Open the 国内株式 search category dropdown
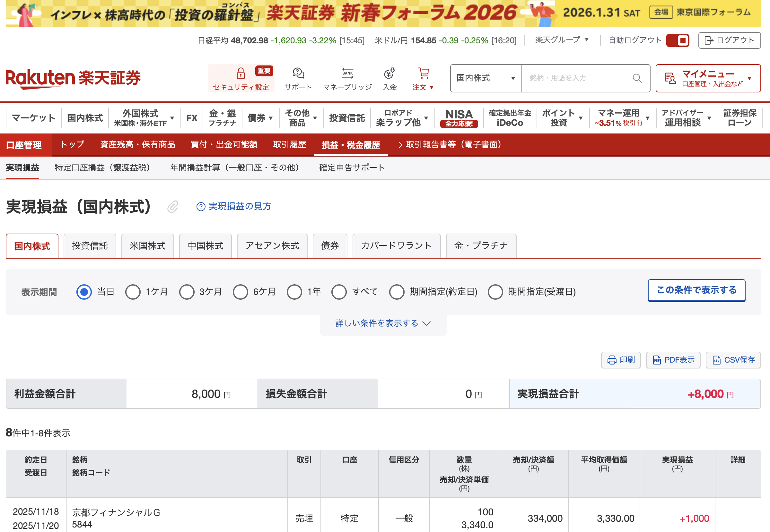Image resolution: width=770 pixels, height=532 pixels. 486,78
